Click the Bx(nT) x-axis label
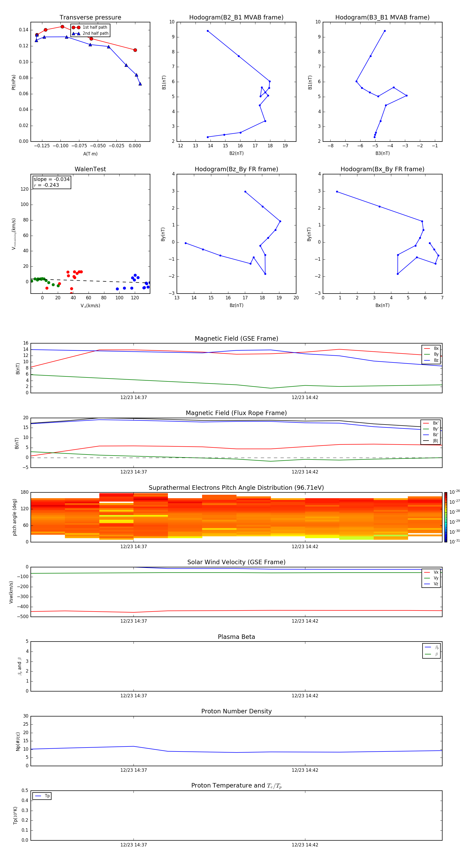Screen dimensions: 473x868 [382, 305]
